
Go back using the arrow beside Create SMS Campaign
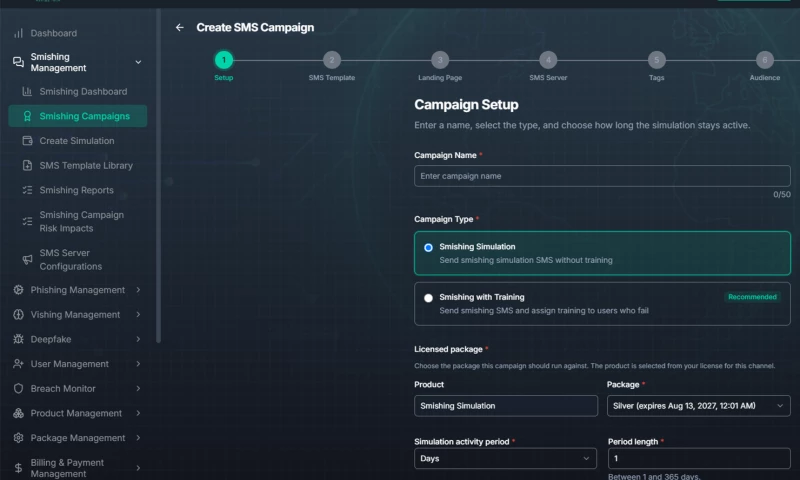180,28
